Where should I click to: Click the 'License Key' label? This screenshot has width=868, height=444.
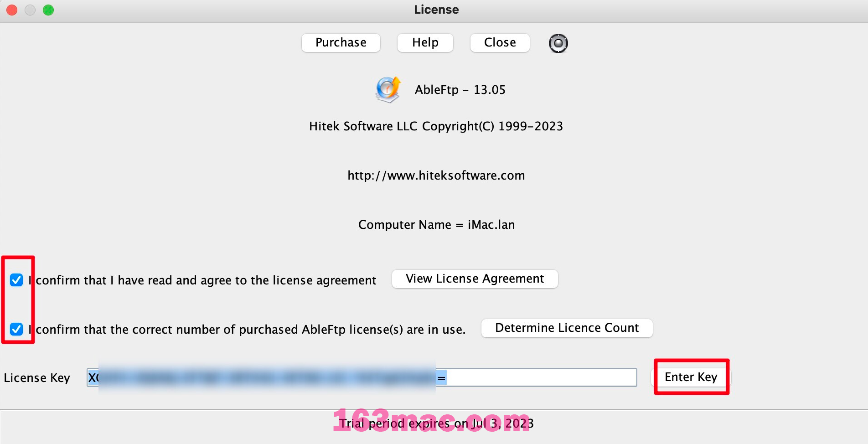37,378
